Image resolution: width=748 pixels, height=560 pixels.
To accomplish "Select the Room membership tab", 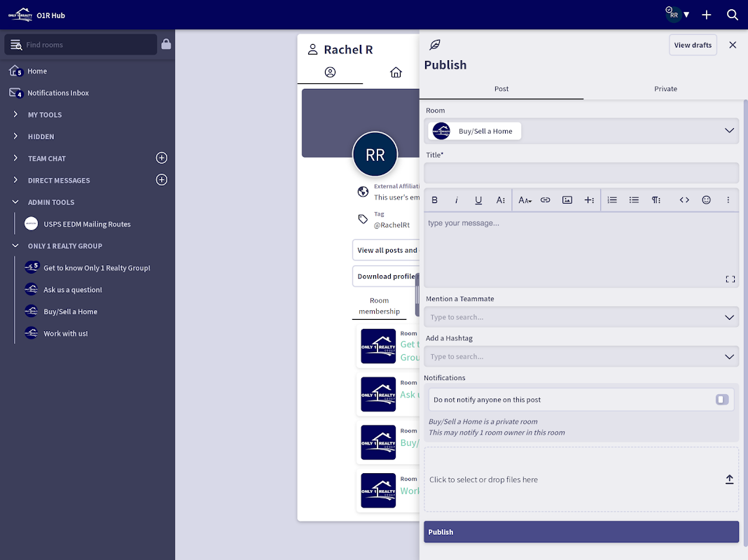I will click(x=379, y=305).
